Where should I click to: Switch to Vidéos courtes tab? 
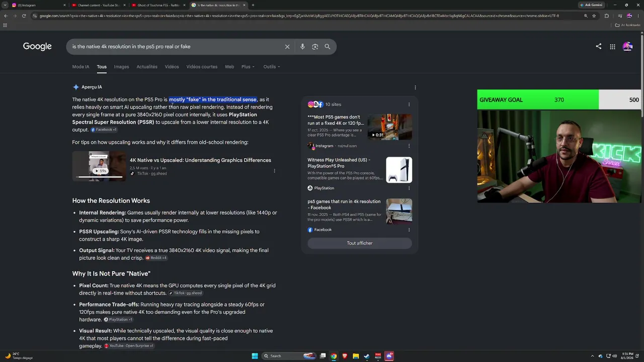click(202, 67)
